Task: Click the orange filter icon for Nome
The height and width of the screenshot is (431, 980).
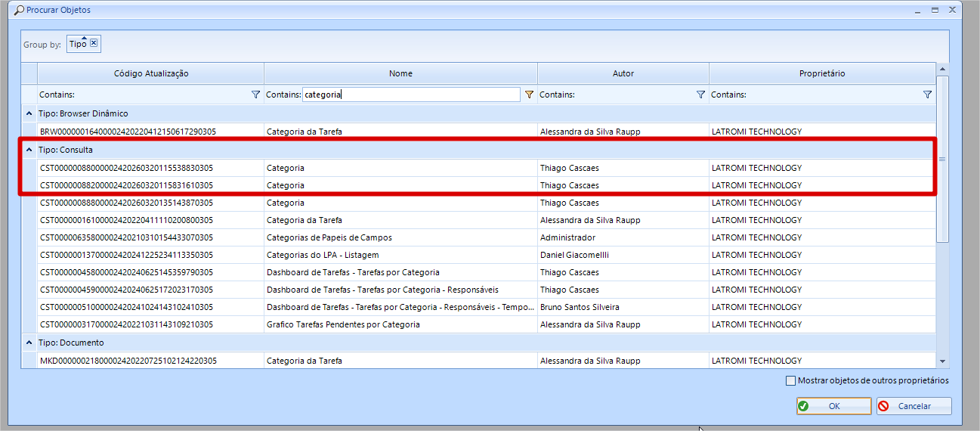Action: [529, 95]
